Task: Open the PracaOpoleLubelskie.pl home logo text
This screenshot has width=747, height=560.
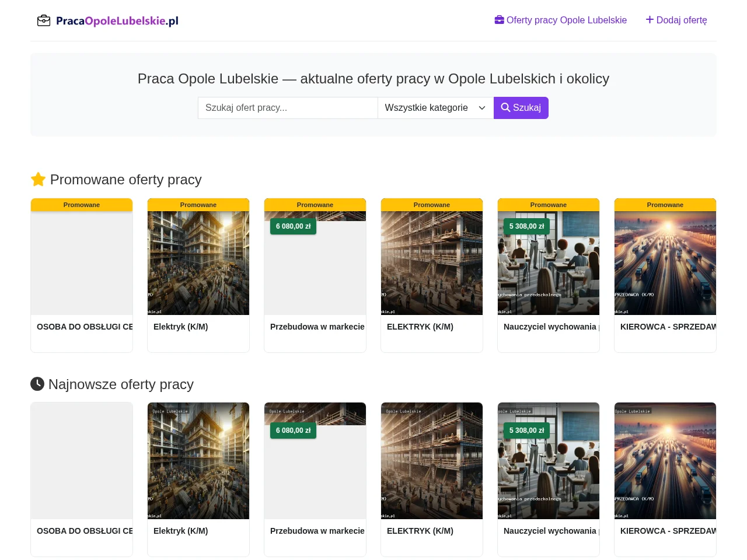Action: [x=117, y=21]
